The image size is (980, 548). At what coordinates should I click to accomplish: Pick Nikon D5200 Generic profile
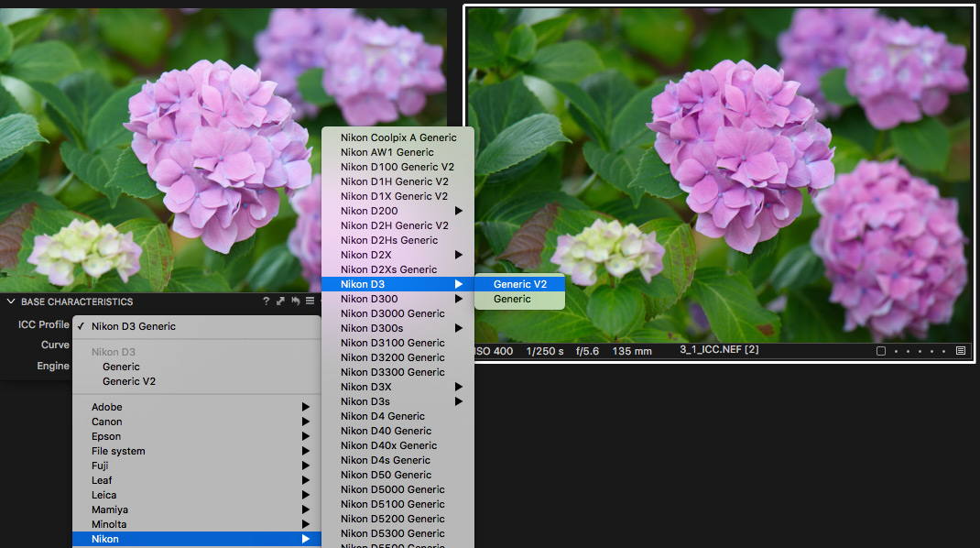click(397, 519)
